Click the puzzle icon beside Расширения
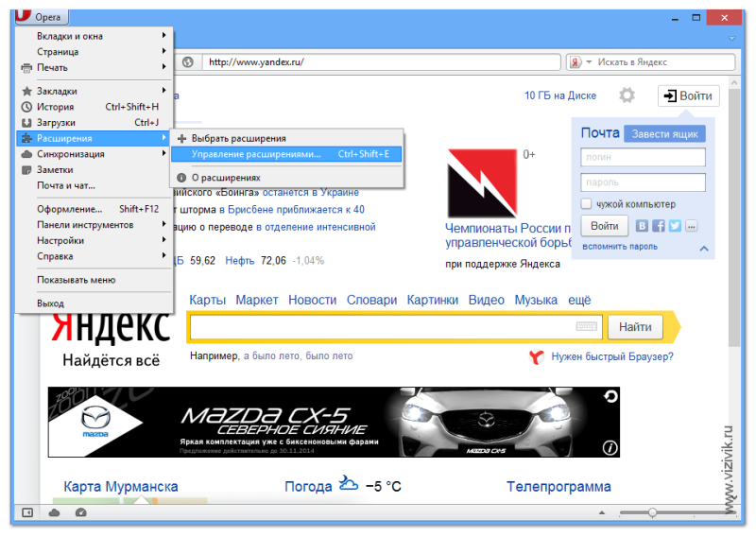Screen dimensions: 756x537 (26, 138)
